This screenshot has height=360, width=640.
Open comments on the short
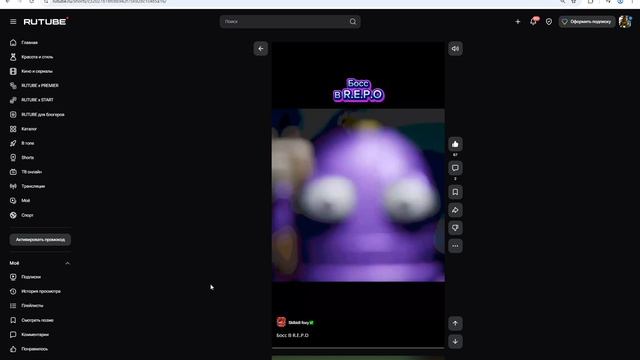coord(455,168)
